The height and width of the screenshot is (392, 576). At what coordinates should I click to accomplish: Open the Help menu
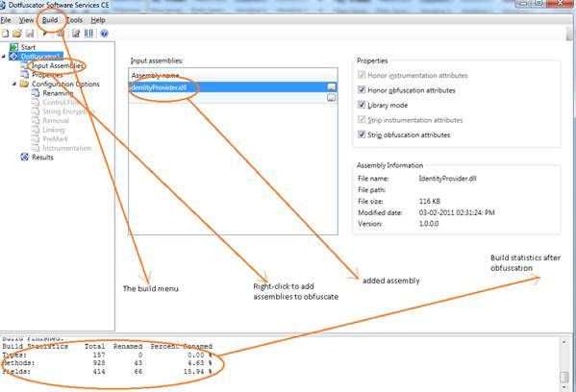coord(98,20)
